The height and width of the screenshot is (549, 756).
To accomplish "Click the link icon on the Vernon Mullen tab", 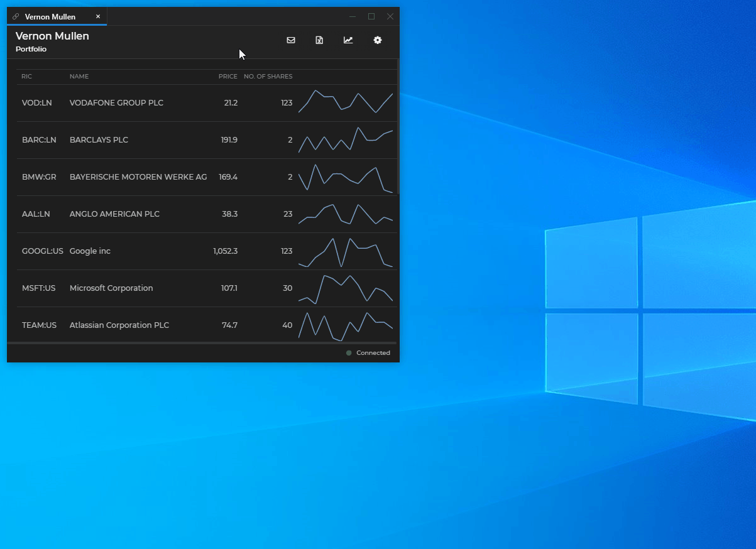I will coord(16,17).
